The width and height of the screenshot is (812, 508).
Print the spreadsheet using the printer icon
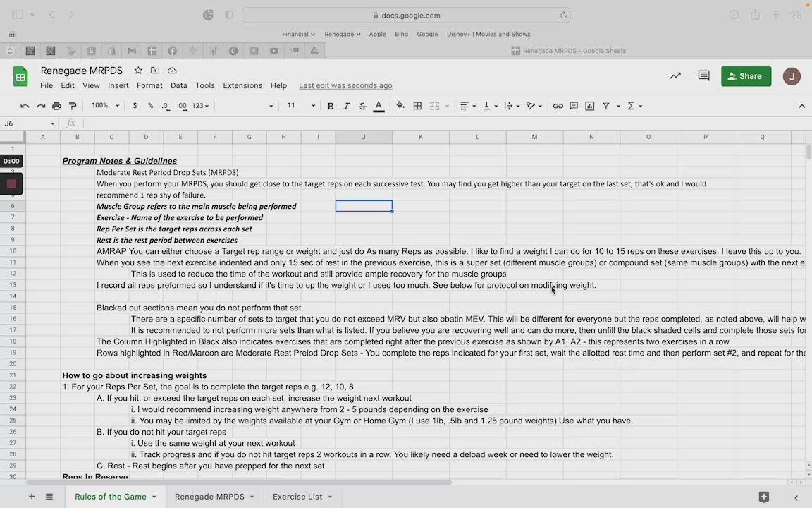56,106
